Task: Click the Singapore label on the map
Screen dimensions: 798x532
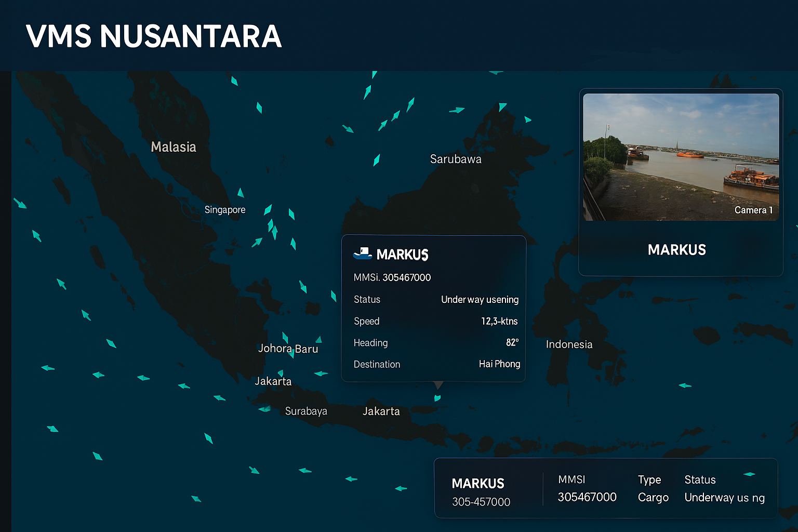Action: 225,210
